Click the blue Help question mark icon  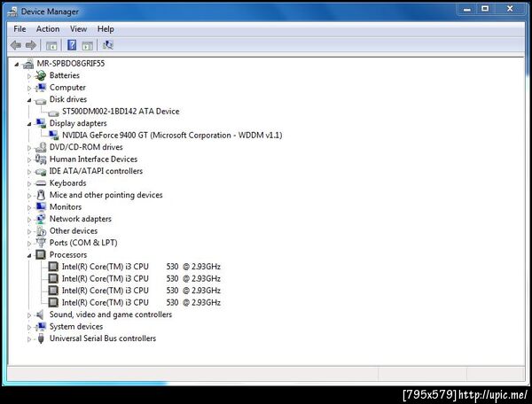72,44
